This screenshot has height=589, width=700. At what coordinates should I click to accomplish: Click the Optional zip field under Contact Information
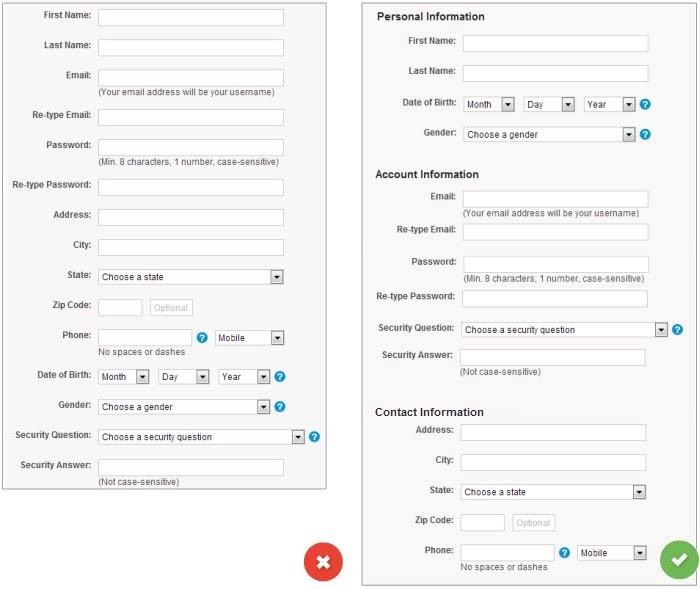[533, 522]
